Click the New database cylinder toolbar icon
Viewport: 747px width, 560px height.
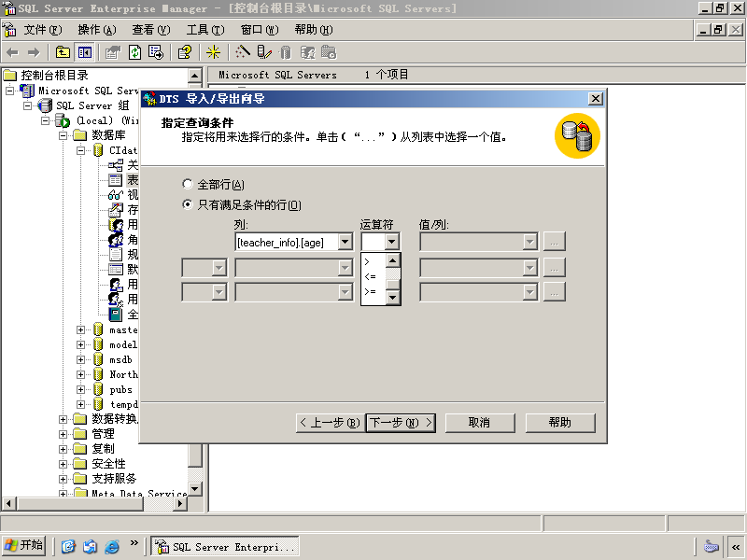pyautogui.click(x=286, y=52)
